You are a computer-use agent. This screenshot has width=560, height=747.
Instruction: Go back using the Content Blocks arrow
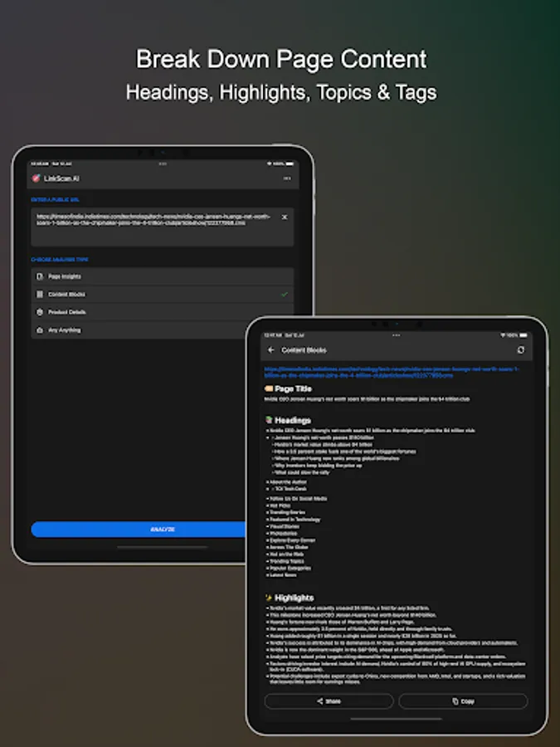click(271, 350)
